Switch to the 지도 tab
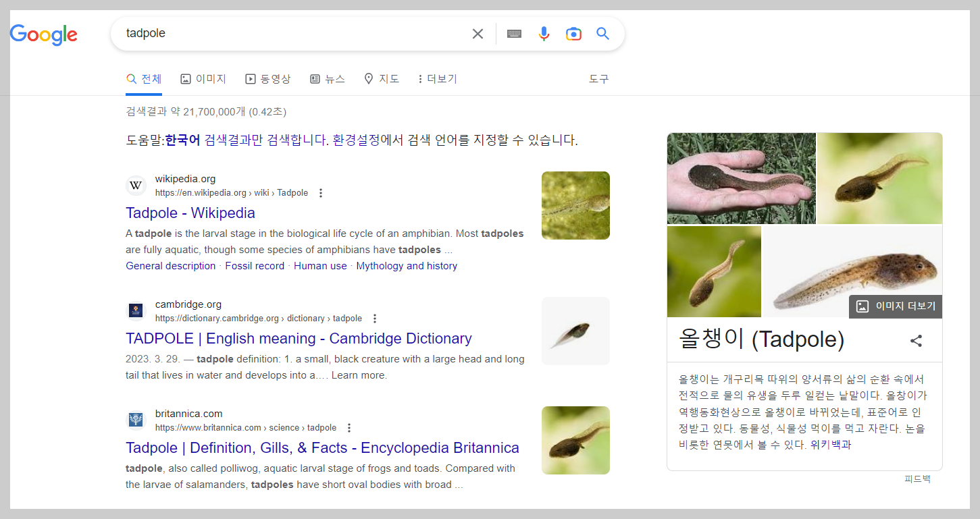Image resolution: width=980 pixels, height=519 pixels. (382, 79)
